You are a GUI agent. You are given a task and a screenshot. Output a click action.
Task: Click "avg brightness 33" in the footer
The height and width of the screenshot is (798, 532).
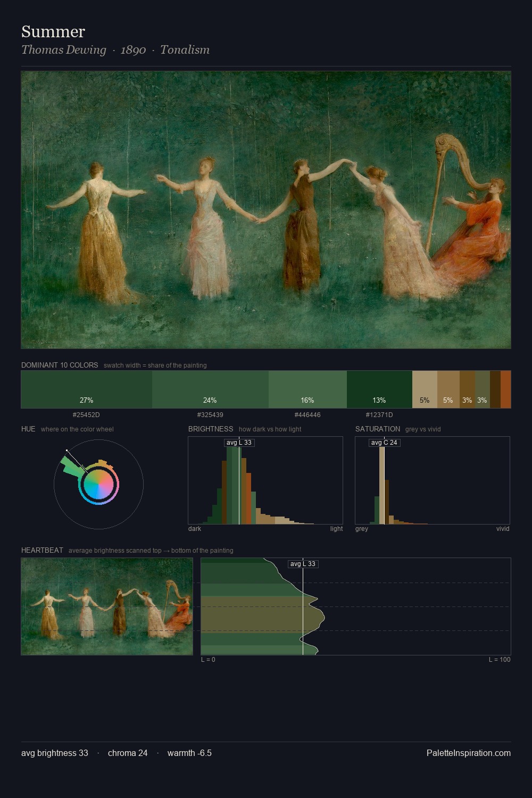(x=55, y=753)
